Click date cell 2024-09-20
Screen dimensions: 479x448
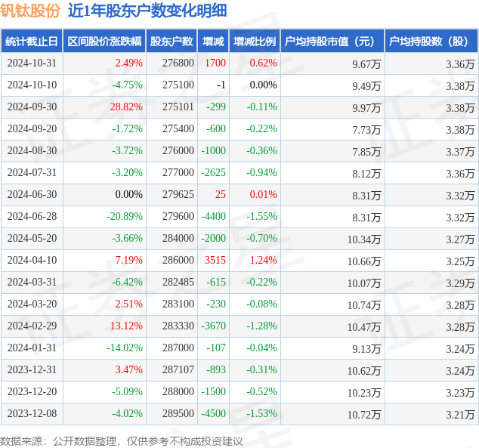pos(32,128)
